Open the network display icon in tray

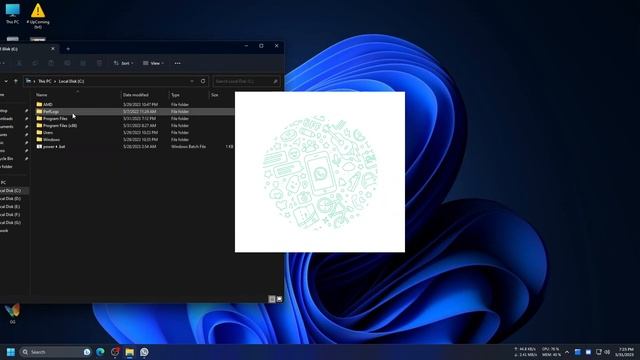[x=599, y=352]
